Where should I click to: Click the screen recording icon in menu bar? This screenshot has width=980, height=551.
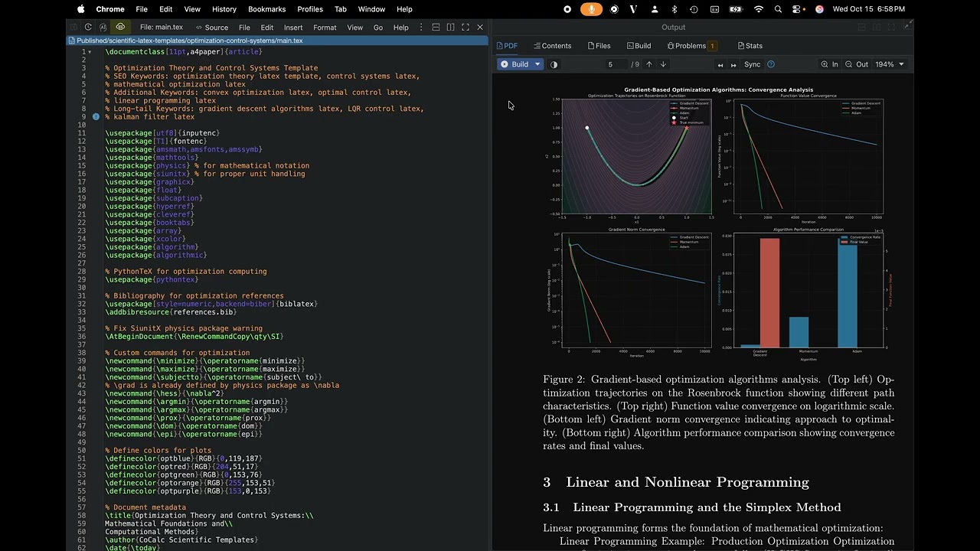(567, 9)
